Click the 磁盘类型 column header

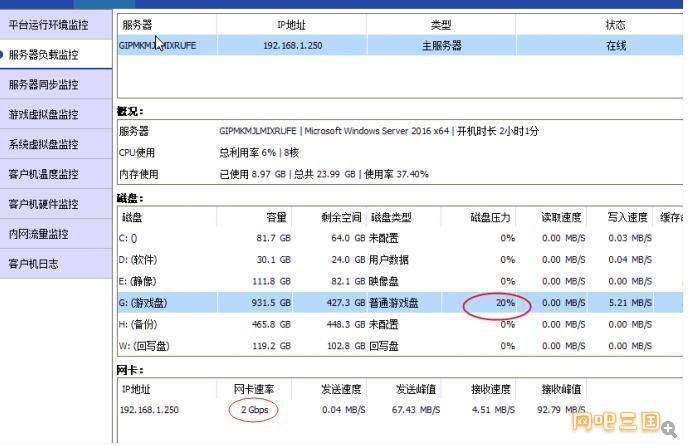[391, 217]
